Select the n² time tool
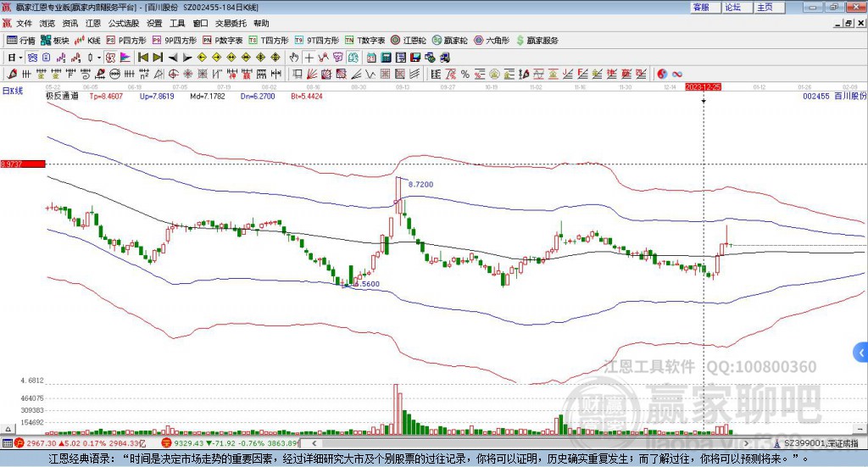 tap(144, 74)
